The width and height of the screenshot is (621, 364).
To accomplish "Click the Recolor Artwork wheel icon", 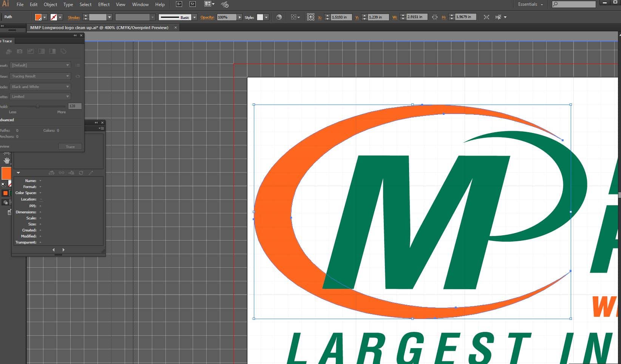I will [x=279, y=17].
